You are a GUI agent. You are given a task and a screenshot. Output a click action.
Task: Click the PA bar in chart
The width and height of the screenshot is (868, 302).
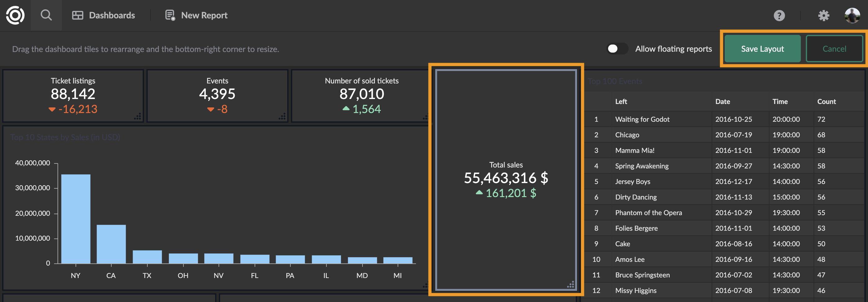(x=290, y=259)
